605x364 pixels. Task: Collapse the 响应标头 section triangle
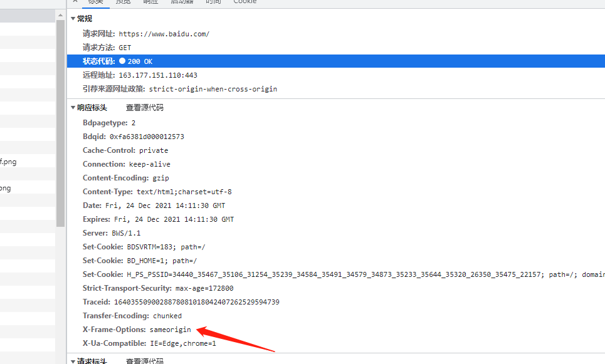(73, 108)
